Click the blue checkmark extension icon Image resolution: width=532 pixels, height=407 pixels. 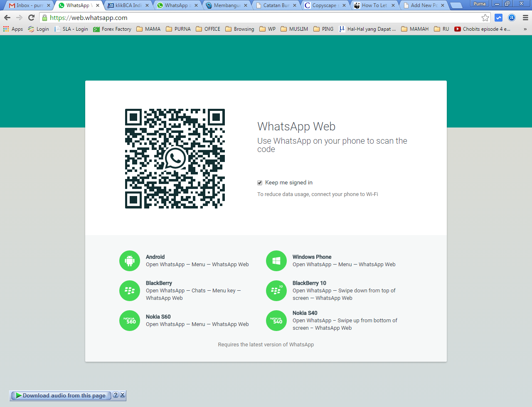499,17
